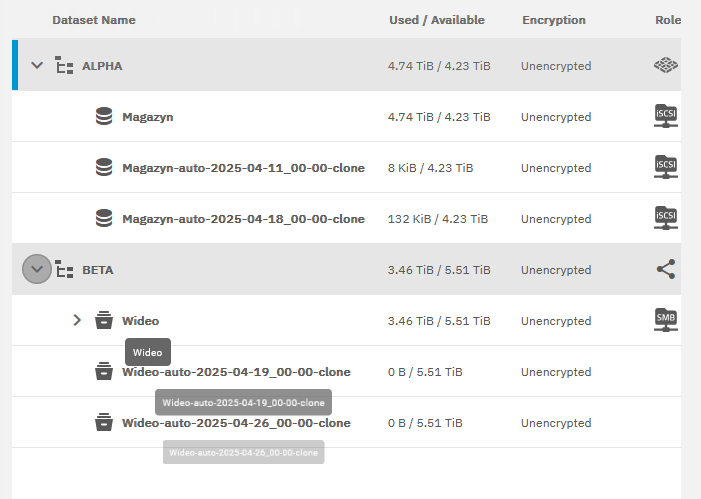This screenshot has height=499, width=701.
Task: Click the ALPHA pool role icon
Action: (x=666, y=65)
